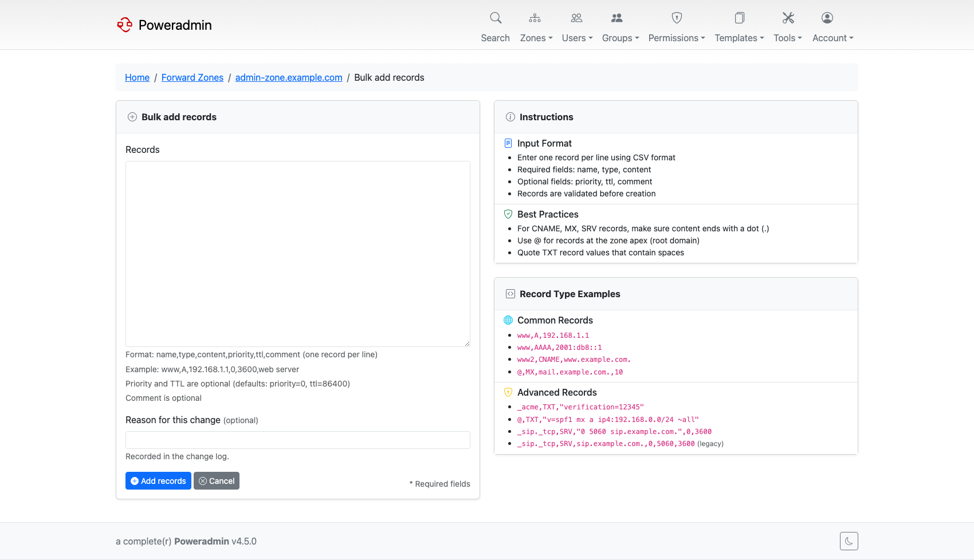
Task: Click the globe icon by Common Records
Action: (x=508, y=320)
